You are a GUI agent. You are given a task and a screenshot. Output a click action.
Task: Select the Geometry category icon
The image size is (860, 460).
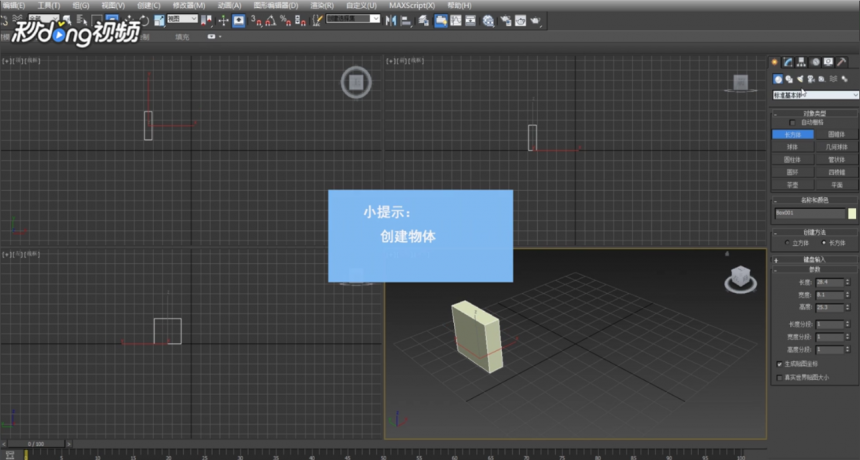(778, 79)
